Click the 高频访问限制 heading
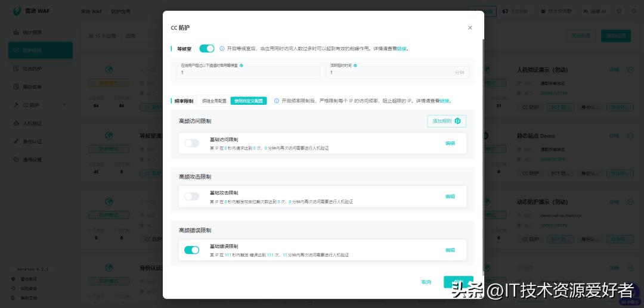This screenshot has width=644, height=308. coord(195,122)
